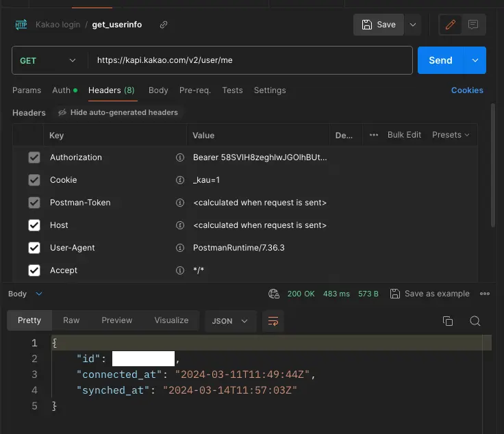Click info icon for Authorization header
The width and height of the screenshot is (504, 434).
point(180,157)
